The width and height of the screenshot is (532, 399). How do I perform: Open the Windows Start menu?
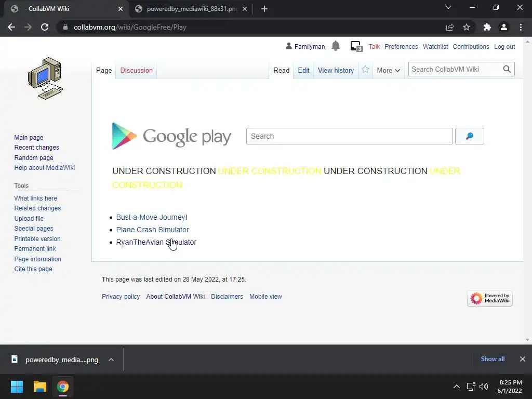coord(17,387)
